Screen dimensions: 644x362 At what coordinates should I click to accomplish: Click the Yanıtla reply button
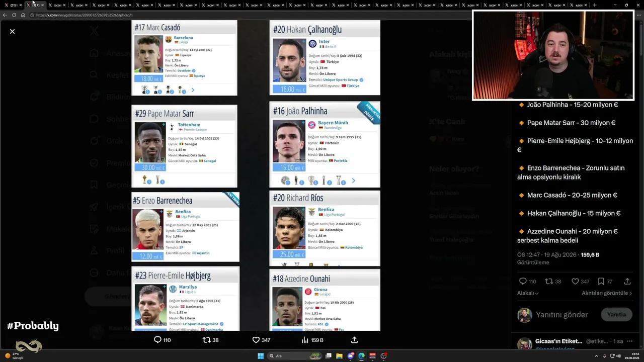tap(616, 315)
